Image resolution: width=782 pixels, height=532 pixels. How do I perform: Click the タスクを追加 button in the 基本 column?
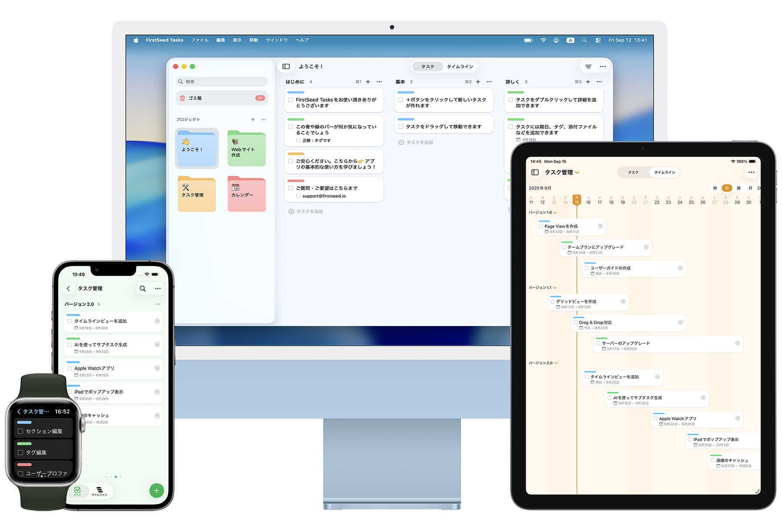(x=416, y=142)
